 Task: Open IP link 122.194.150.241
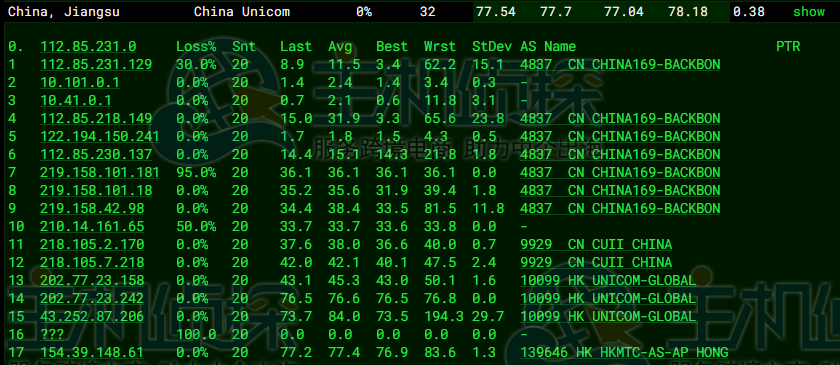pyautogui.click(x=100, y=137)
